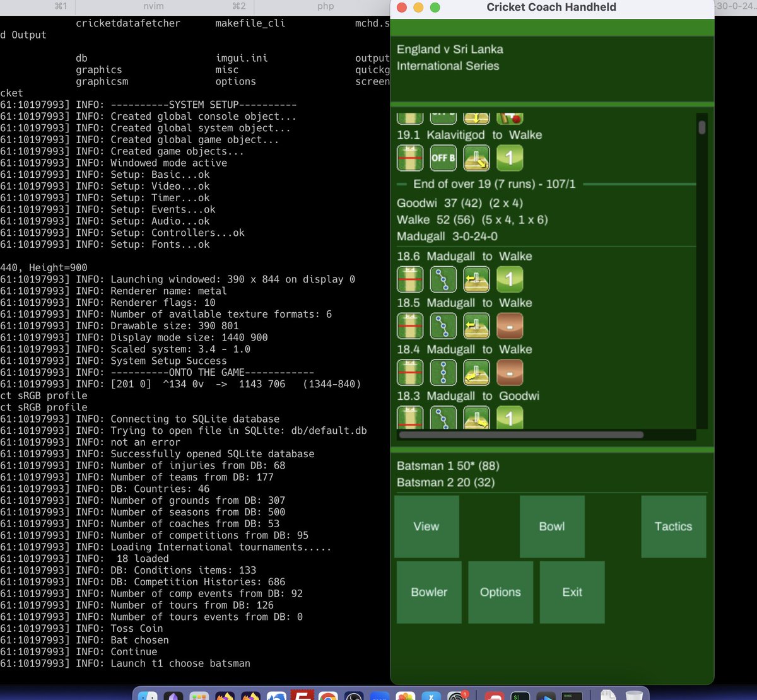Click the End of over 19 summary line
757x700 pixels.
(x=494, y=184)
